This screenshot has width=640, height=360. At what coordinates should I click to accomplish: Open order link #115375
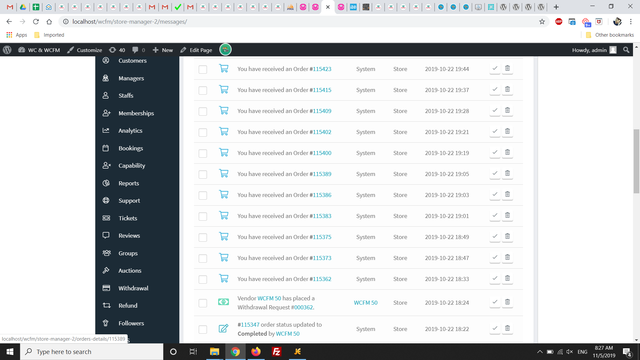tap(322, 237)
